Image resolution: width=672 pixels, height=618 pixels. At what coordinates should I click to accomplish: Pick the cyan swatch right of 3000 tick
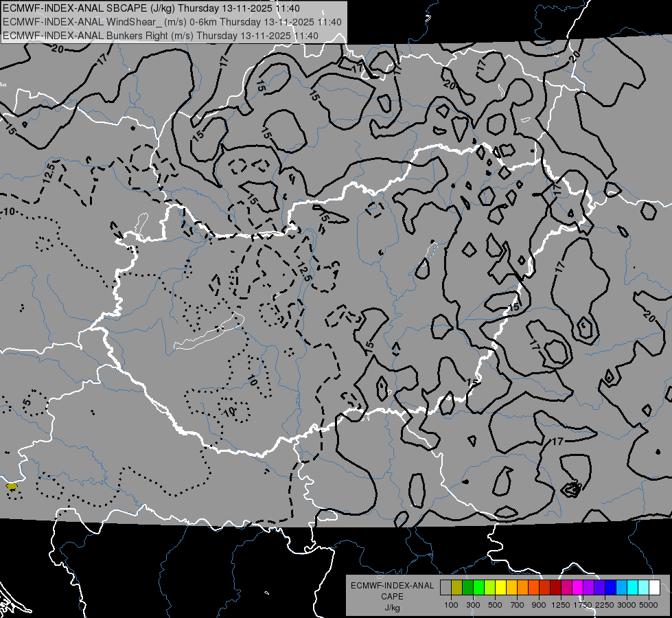pos(633,588)
